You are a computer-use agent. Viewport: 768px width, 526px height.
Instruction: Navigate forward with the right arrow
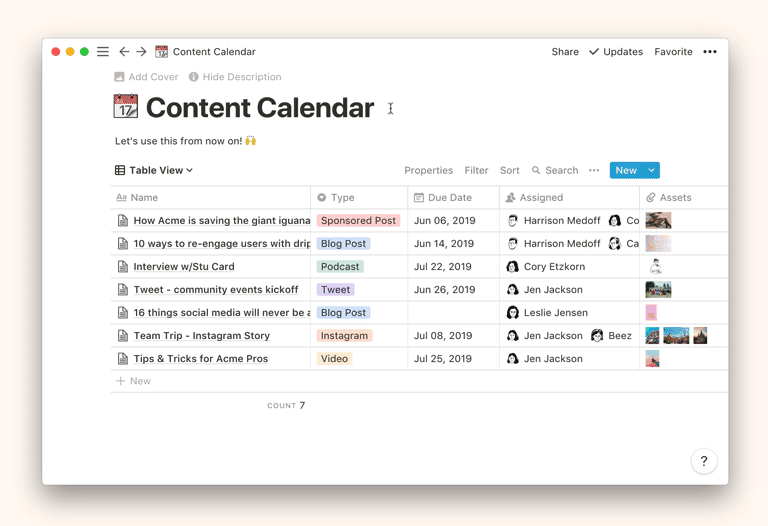click(141, 52)
